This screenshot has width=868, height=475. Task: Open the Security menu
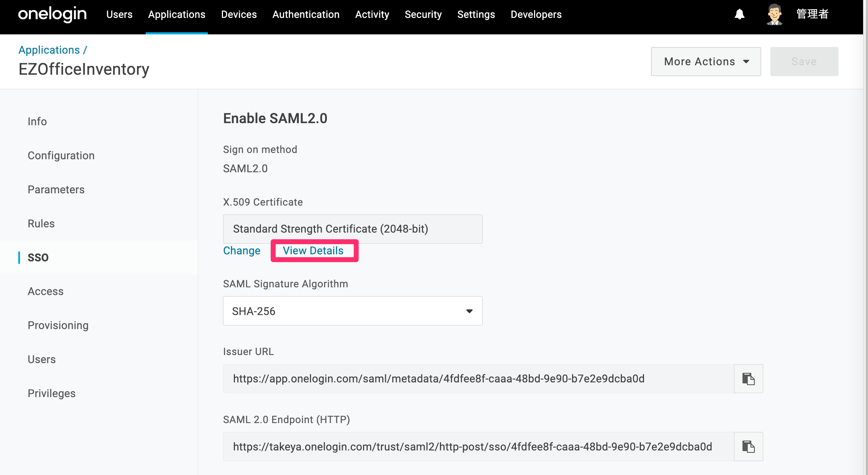pos(423,14)
